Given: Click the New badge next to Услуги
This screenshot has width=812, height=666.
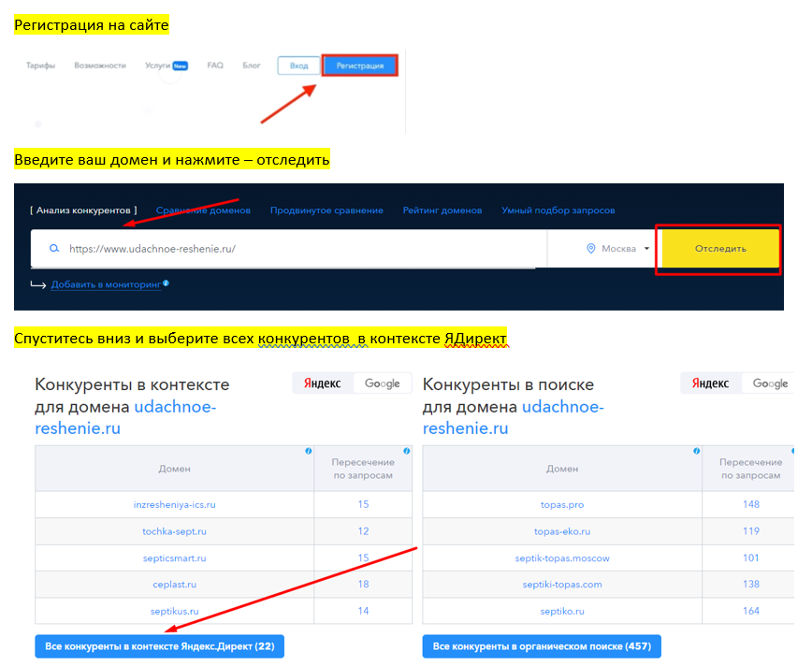Looking at the screenshot, I should 181,65.
